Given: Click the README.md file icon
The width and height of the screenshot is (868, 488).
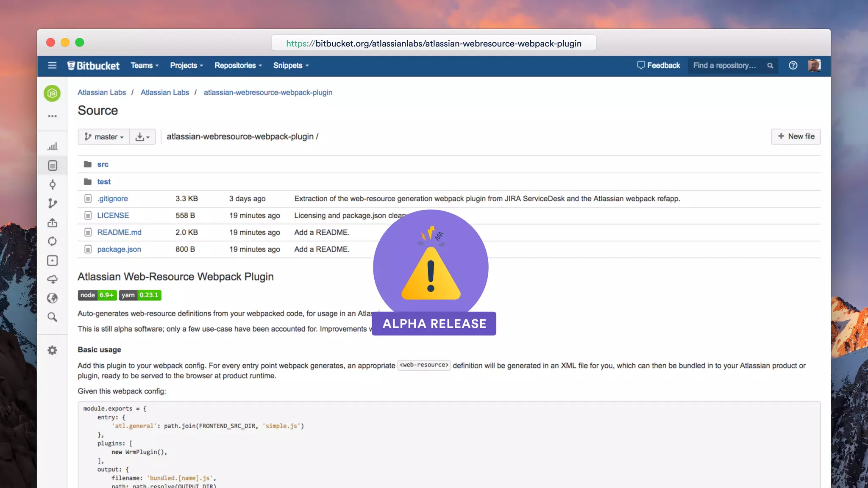Looking at the screenshot, I should pos(88,233).
